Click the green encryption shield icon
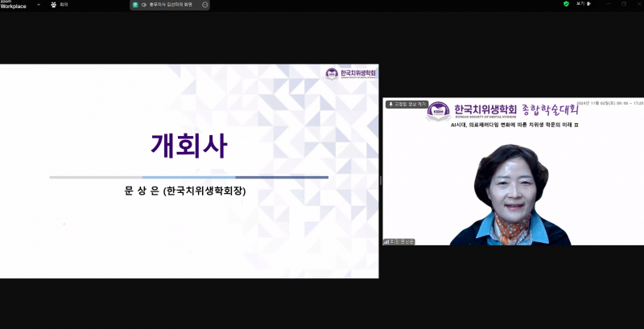 pyautogui.click(x=566, y=4)
